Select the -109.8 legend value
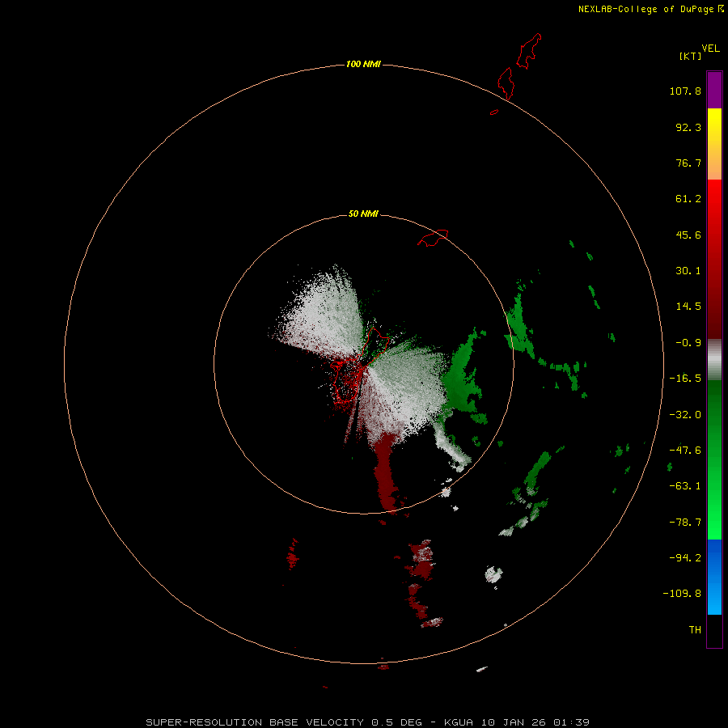Image resolution: width=728 pixels, height=728 pixels. point(683,594)
